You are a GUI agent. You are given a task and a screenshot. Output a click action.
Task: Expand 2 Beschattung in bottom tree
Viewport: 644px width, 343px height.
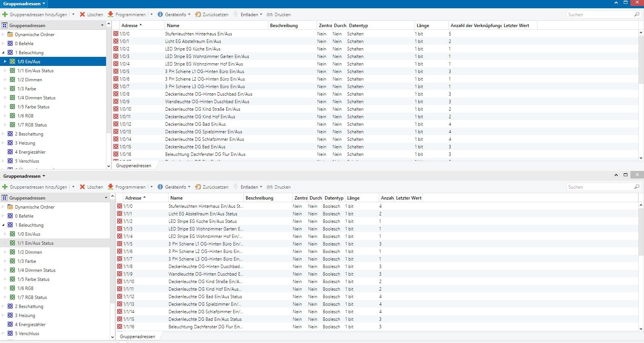[x=3, y=306]
